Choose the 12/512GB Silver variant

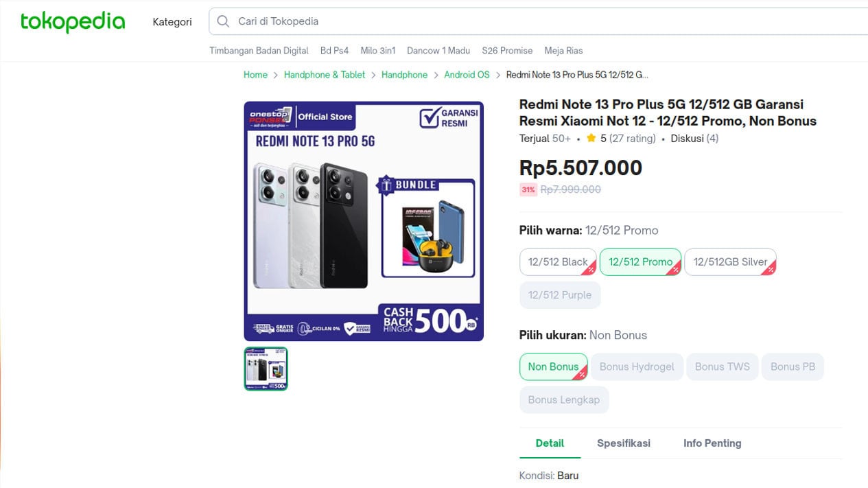730,262
